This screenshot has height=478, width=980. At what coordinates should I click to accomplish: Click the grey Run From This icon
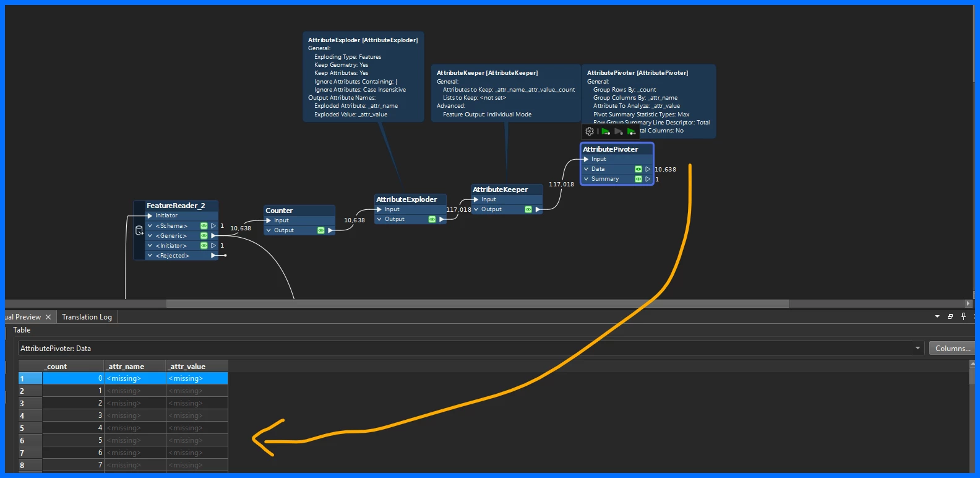(x=618, y=131)
